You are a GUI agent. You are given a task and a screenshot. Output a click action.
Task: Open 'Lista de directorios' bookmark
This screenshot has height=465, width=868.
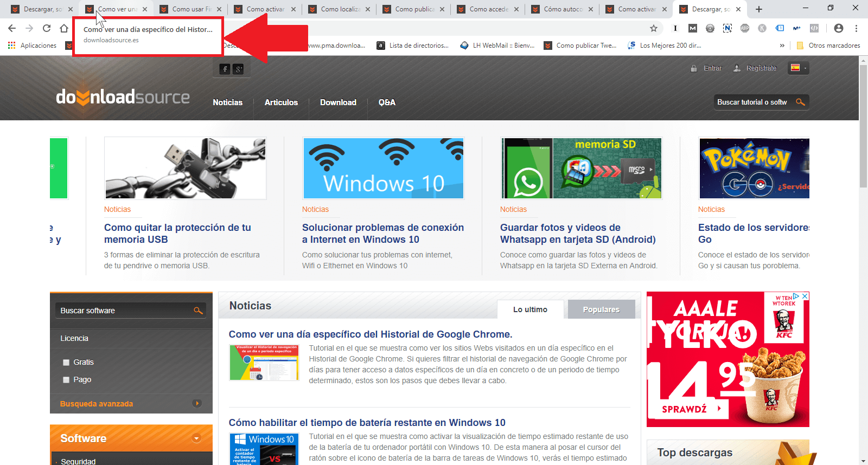click(x=413, y=46)
